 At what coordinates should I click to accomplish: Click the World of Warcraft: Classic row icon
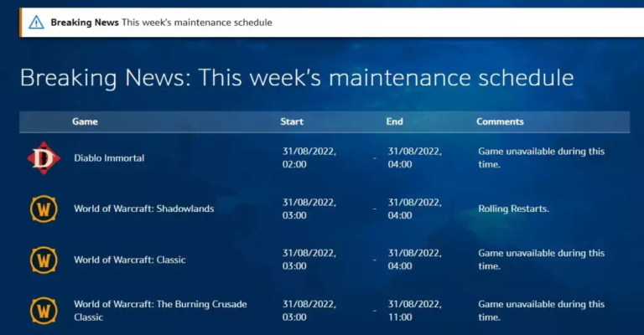click(44, 260)
